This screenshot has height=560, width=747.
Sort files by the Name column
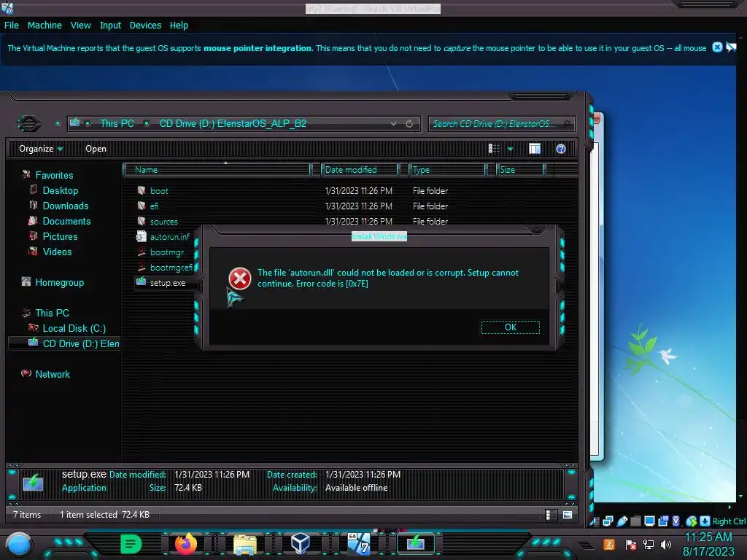pos(217,169)
